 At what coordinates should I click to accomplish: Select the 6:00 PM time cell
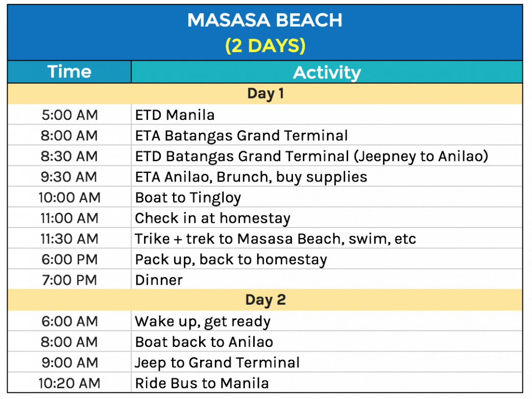click(69, 259)
